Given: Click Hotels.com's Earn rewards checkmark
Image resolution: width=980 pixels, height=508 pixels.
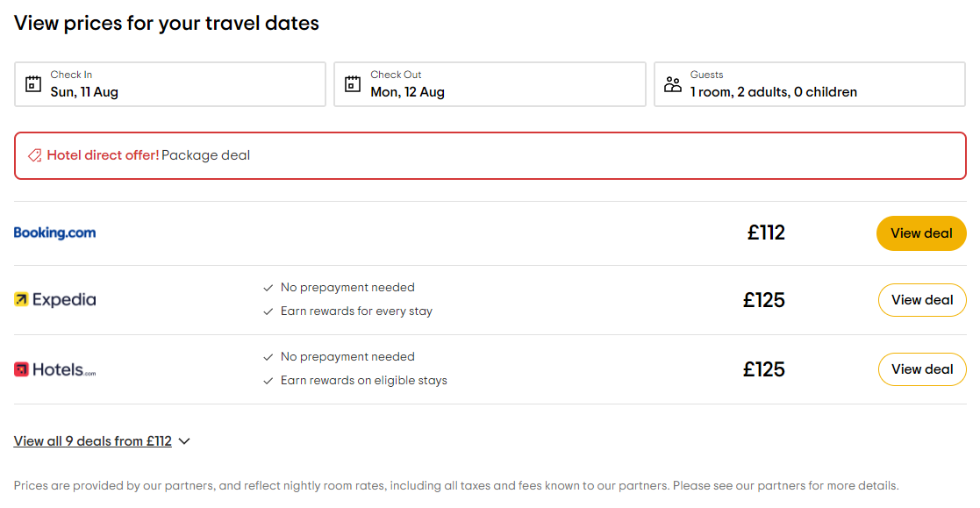Looking at the screenshot, I should pos(268,381).
